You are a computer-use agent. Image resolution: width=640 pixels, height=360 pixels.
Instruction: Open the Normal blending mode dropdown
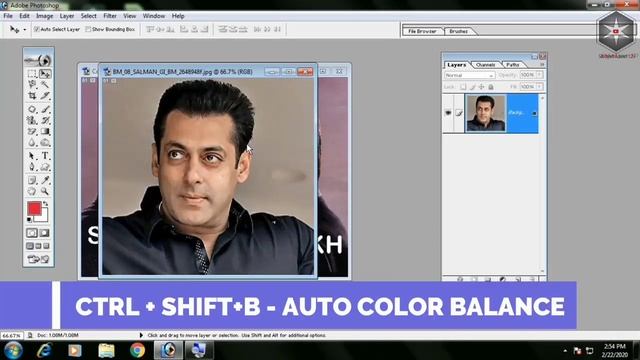(469, 75)
